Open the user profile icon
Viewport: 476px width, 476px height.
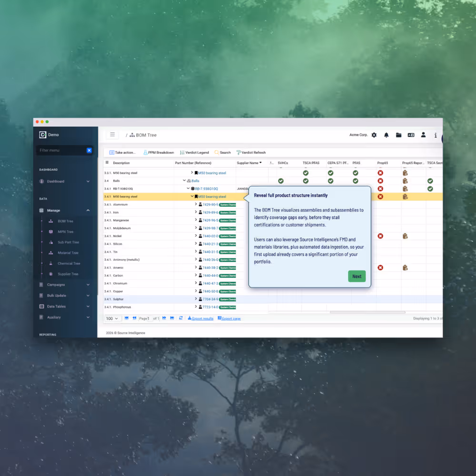click(423, 135)
